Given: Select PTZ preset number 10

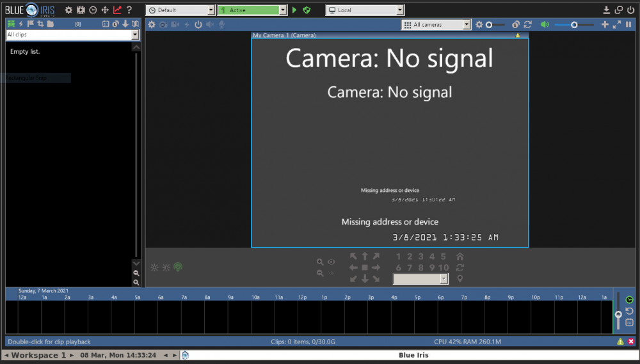Looking at the screenshot, I should (444, 268).
